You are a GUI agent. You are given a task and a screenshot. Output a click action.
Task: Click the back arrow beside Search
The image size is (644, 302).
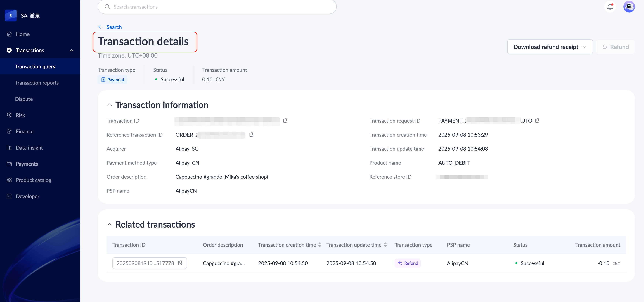[x=101, y=27]
